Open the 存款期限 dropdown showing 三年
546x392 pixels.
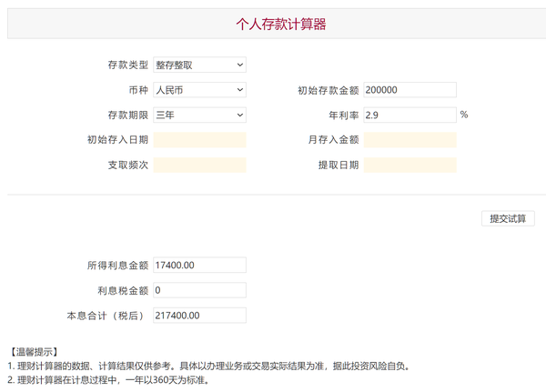point(199,115)
